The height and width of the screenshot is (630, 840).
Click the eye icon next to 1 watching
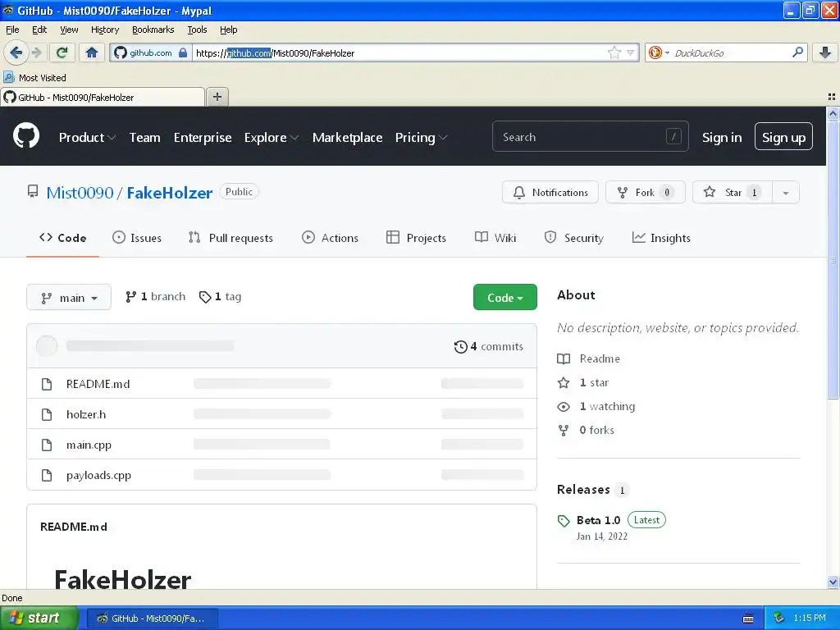coord(564,407)
